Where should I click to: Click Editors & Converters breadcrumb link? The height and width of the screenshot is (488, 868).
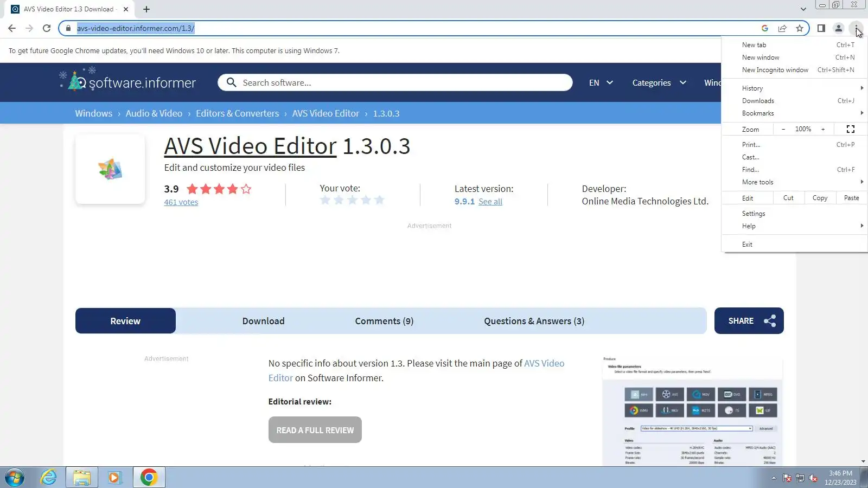238,113
